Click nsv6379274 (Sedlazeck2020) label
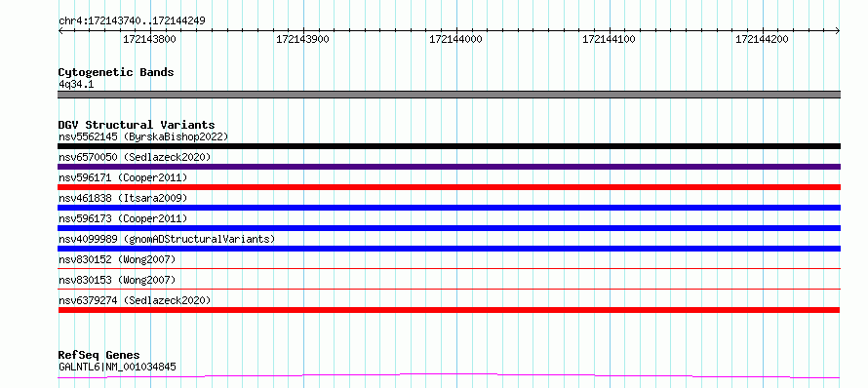Screen dimensions: 868x388 coord(135,300)
